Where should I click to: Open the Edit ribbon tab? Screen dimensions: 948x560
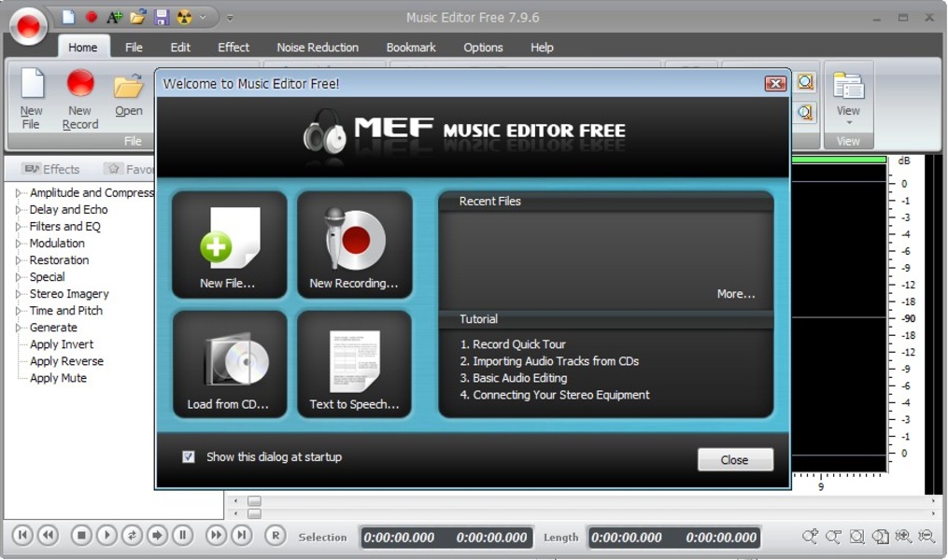pyautogui.click(x=180, y=47)
